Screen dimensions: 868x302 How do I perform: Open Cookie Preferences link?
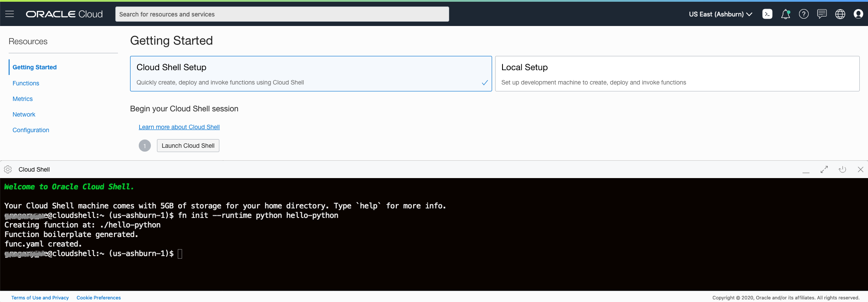point(99,298)
